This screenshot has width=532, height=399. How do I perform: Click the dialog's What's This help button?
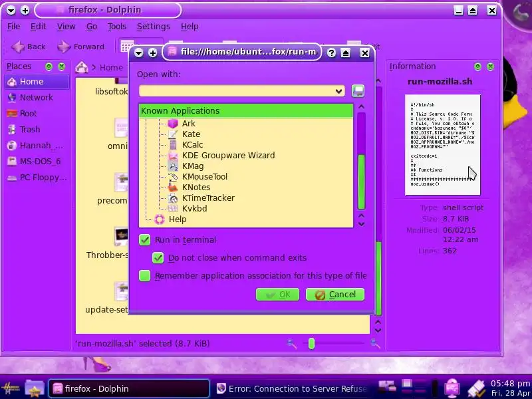(331, 53)
